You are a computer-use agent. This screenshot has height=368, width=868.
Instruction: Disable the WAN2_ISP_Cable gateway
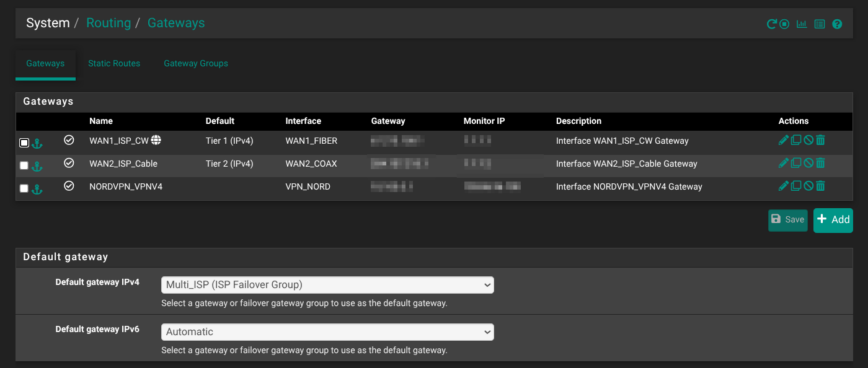point(808,163)
